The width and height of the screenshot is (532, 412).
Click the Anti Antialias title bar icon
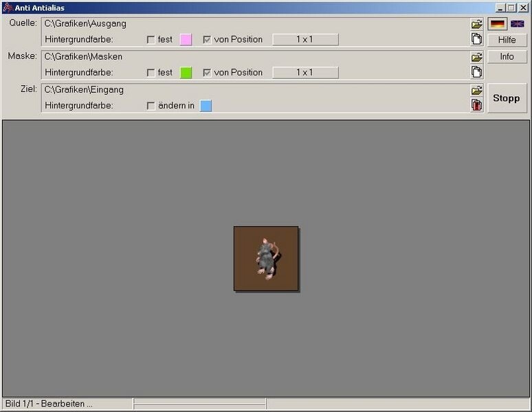[8, 8]
